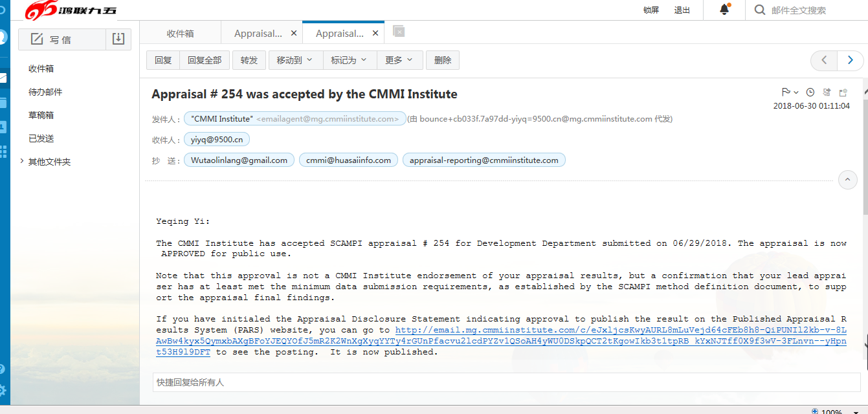Viewport: 868px width, 414px height.
Task: Click the flag icon on the email
Action: [x=786, y=93]
